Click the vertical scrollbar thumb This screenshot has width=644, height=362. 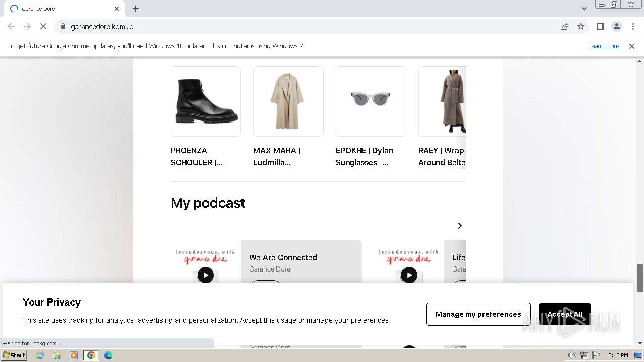pyautogui.click(x=640, y=278)
